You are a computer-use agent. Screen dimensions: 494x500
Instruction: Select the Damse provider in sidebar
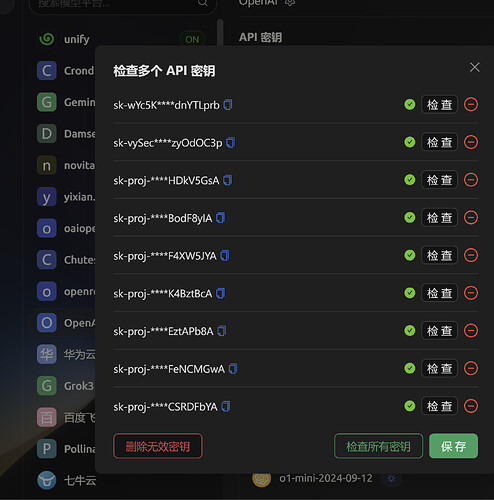tap(65, 134)
